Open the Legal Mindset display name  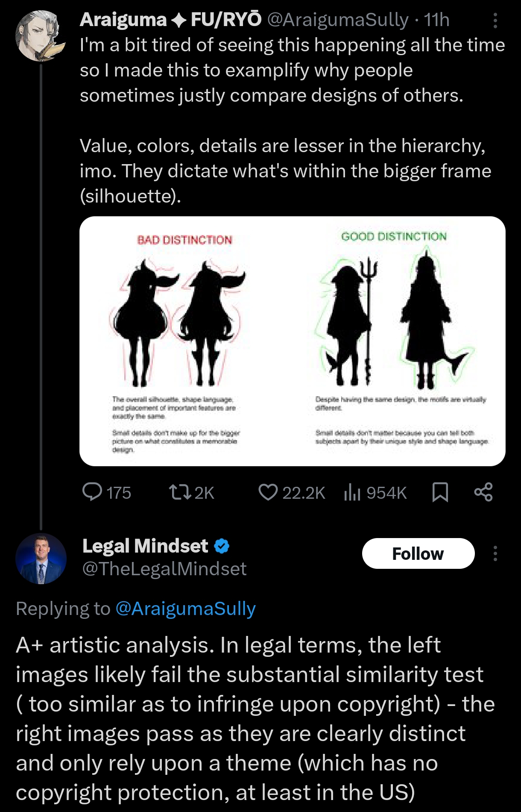[145, 546]
